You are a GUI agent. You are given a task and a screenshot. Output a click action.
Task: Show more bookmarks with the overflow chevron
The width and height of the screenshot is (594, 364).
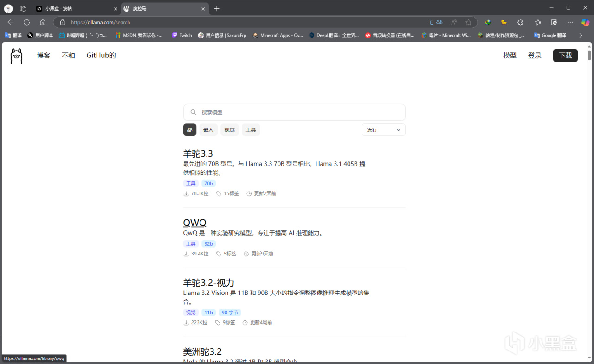coord(581,35)
